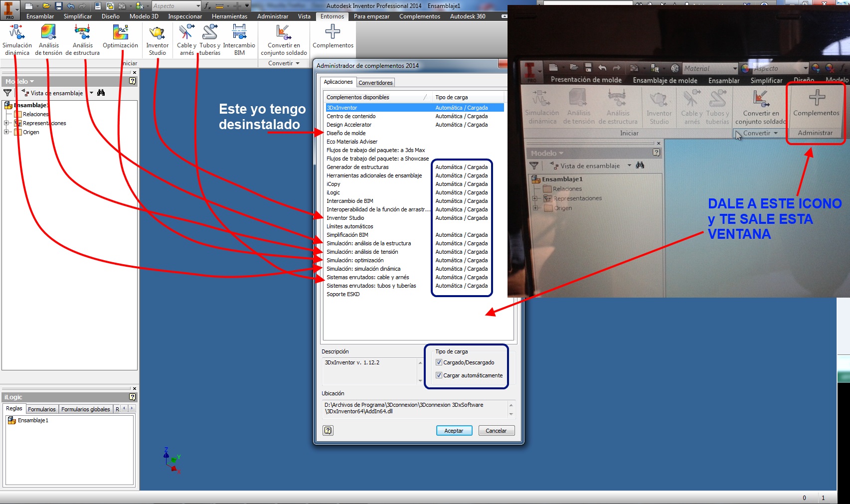The width and height of the screenshot is (850, 504).
Task: Toggle the Cargado/Descargado checkbox
Action: point(439,362)
